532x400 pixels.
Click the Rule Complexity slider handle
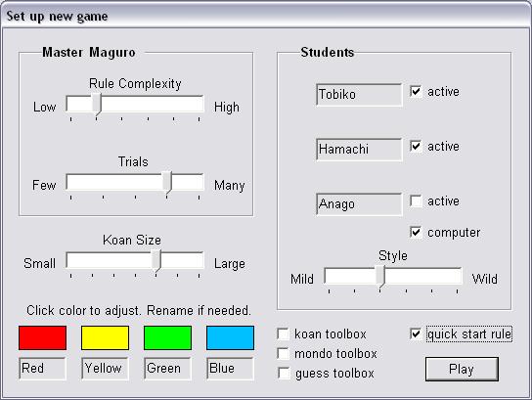pos(97,105)
